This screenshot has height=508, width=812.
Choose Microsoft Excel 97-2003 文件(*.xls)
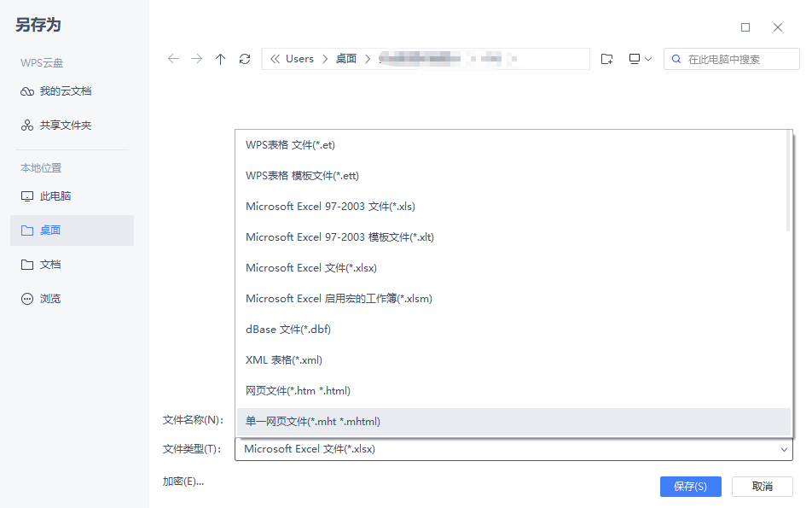512,207
